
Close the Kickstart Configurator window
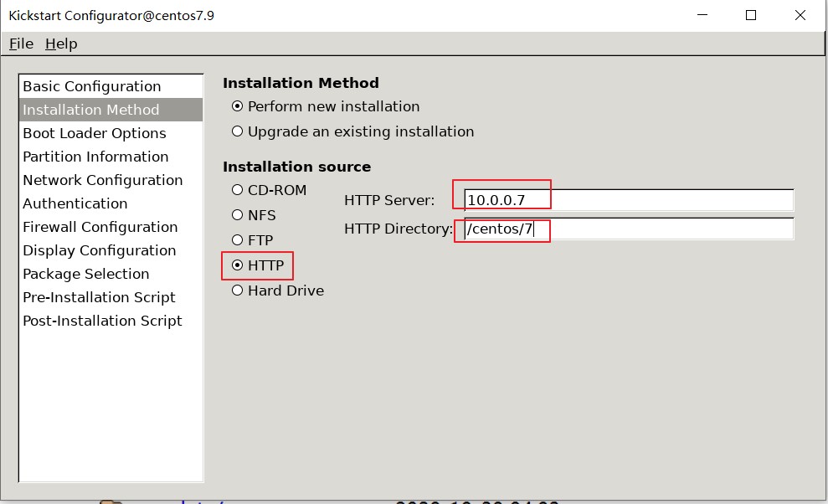click(x=800, y=15)
